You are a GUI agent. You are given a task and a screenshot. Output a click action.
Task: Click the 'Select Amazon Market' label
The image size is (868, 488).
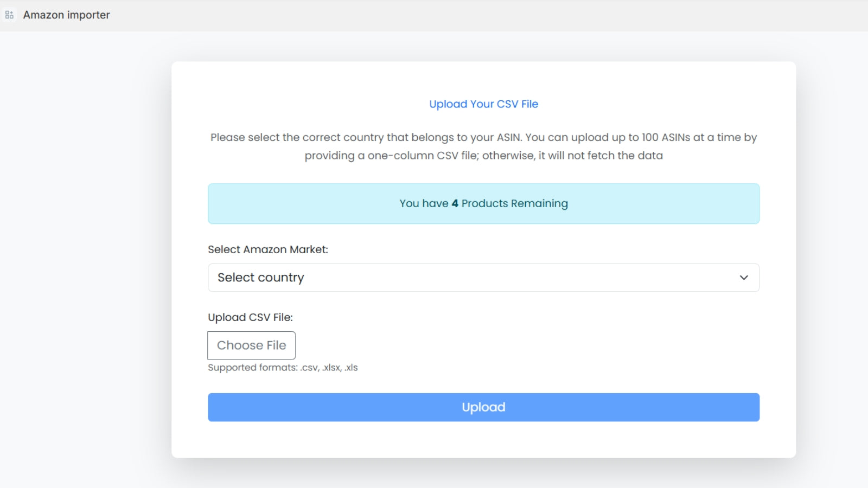pyautogui.click(x=268, y=249)
